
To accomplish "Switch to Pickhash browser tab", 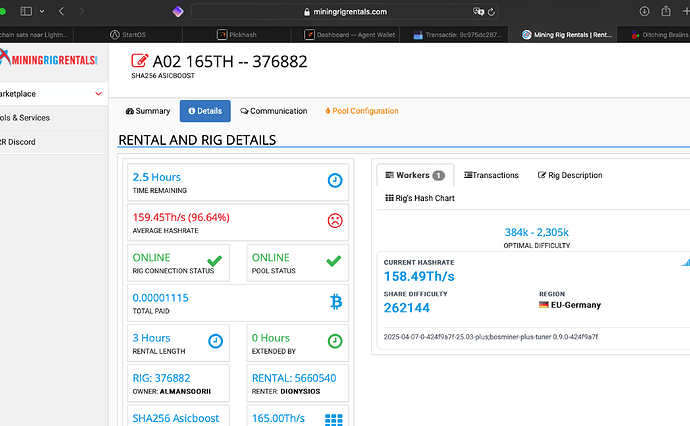I will coord(237,34).
